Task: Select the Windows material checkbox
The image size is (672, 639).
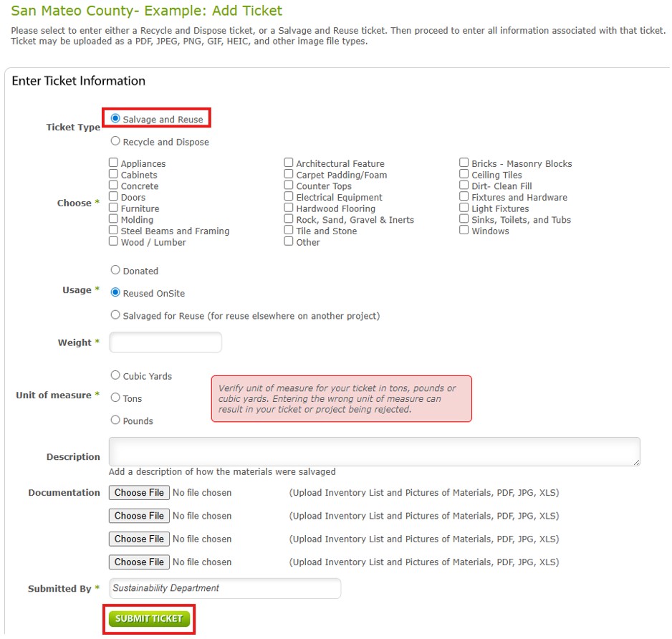Action: (x=464, y=231)
